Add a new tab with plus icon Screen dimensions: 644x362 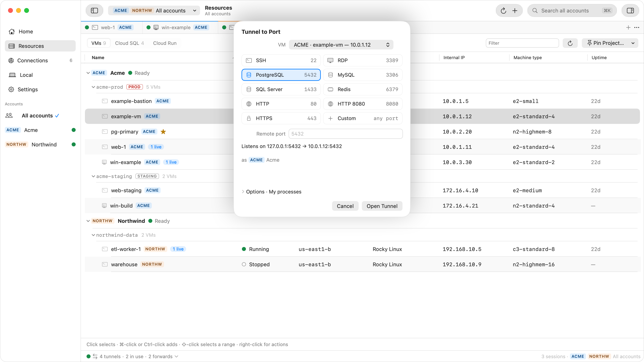[x=628, y=28]
